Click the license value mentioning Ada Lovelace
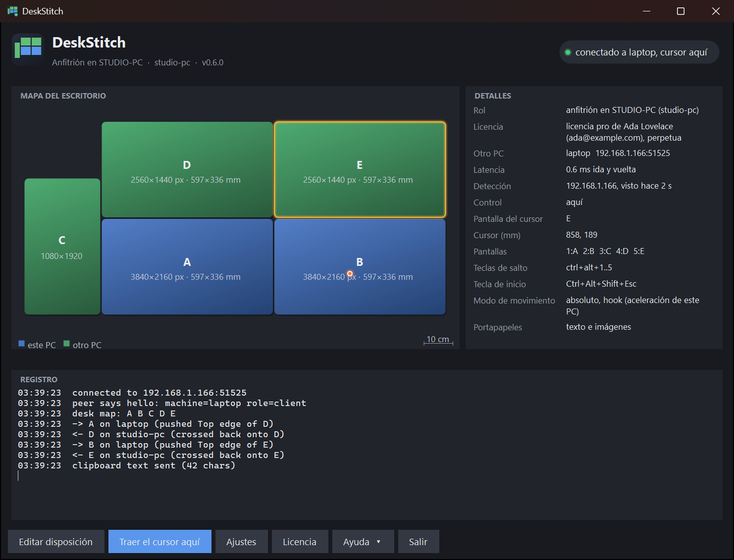 click(x=624, y=132)
